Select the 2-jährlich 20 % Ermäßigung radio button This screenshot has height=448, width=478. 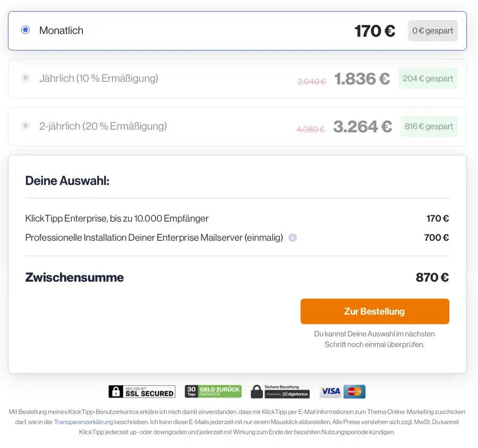click(x=25, y=125)
